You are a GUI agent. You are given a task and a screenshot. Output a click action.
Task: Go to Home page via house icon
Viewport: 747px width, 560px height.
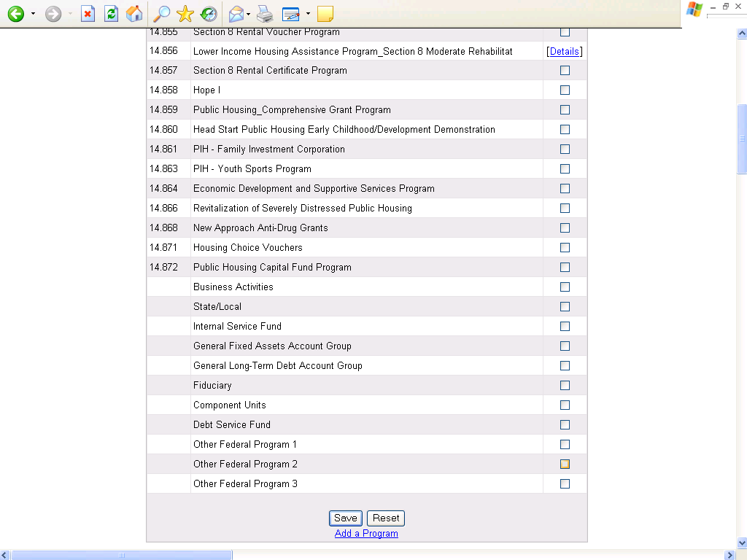(x=134, y=13)
